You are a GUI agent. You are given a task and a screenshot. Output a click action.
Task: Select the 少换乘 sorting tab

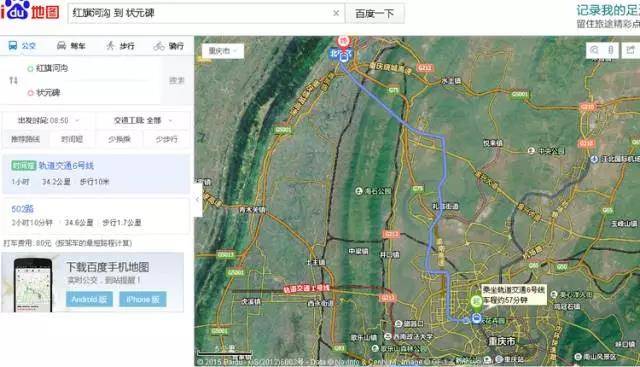point(119,139)
